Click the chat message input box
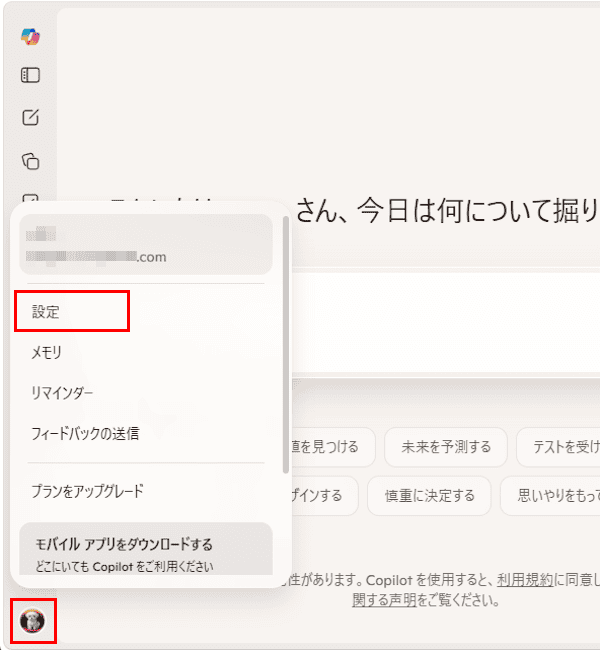The image size is (600, 650). point(446,323)
